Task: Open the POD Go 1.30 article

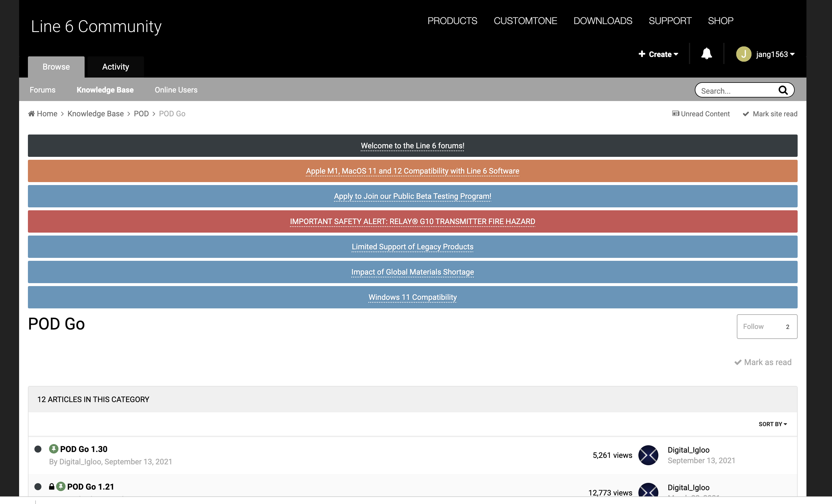Action: coord(84,449)
